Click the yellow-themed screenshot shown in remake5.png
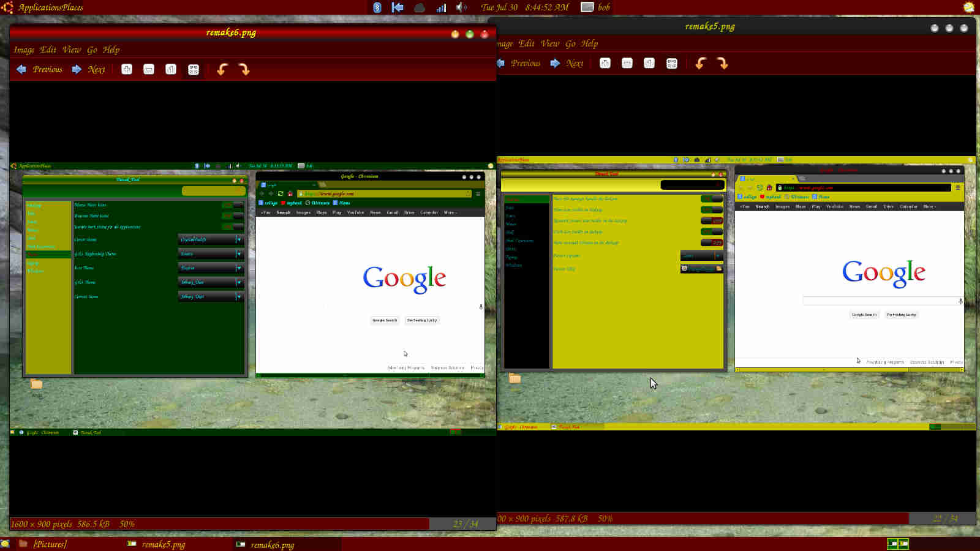This screenshot has height=551, width=980. 736,293
